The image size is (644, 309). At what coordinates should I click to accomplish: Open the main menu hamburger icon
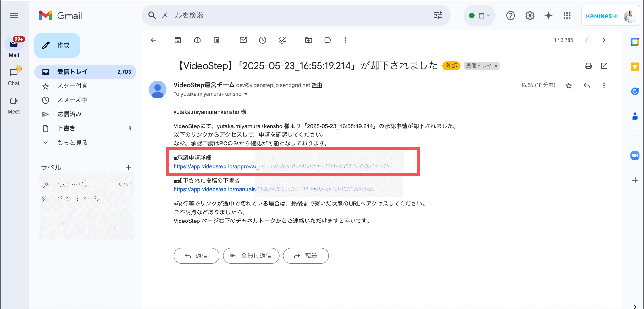point(14,15)
